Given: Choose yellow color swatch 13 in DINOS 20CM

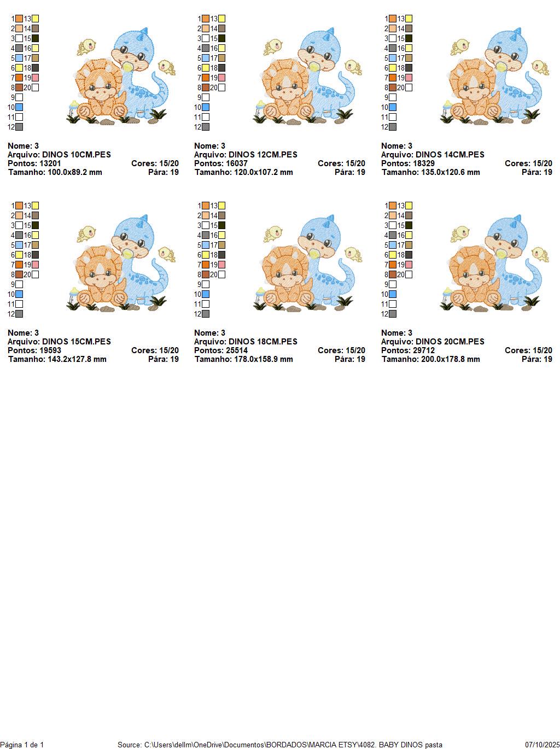Looking at the screenshot, I should (x=409, y=206).
